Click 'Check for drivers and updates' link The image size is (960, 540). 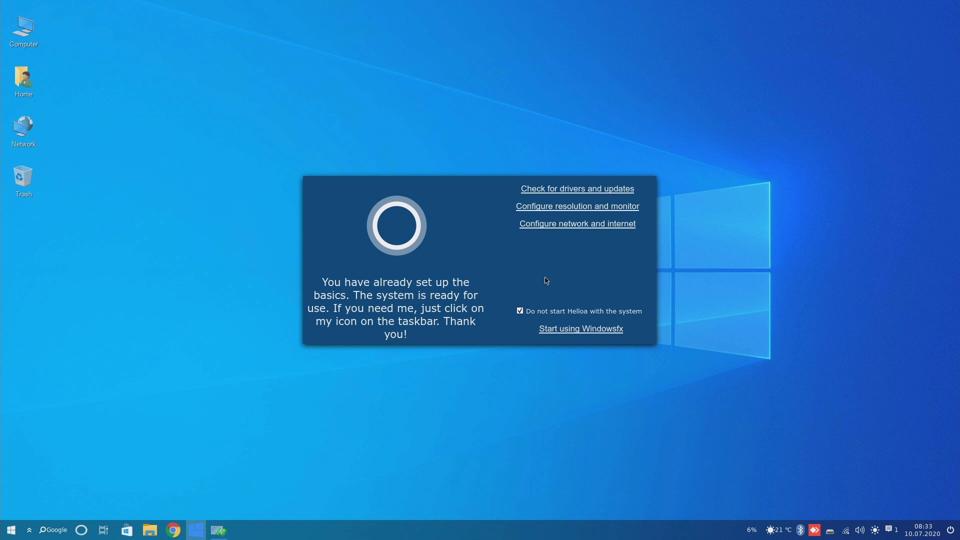577,188
